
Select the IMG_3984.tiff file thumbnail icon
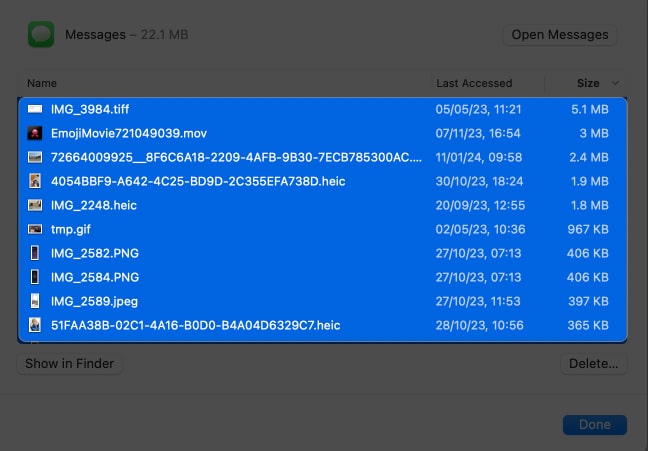pos(35,109)
